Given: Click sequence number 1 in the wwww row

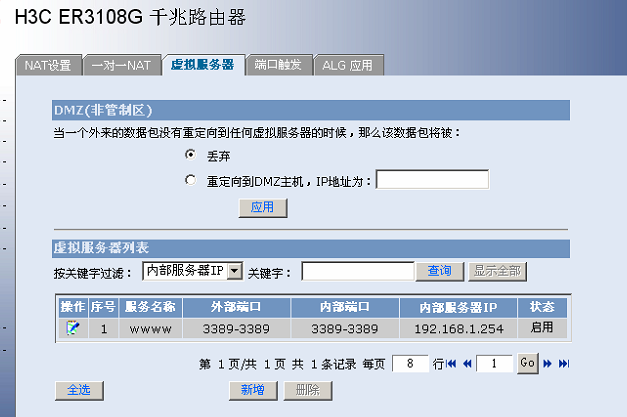Looking at the screenshot, I should pyautogui.click(x=104, y=329).
